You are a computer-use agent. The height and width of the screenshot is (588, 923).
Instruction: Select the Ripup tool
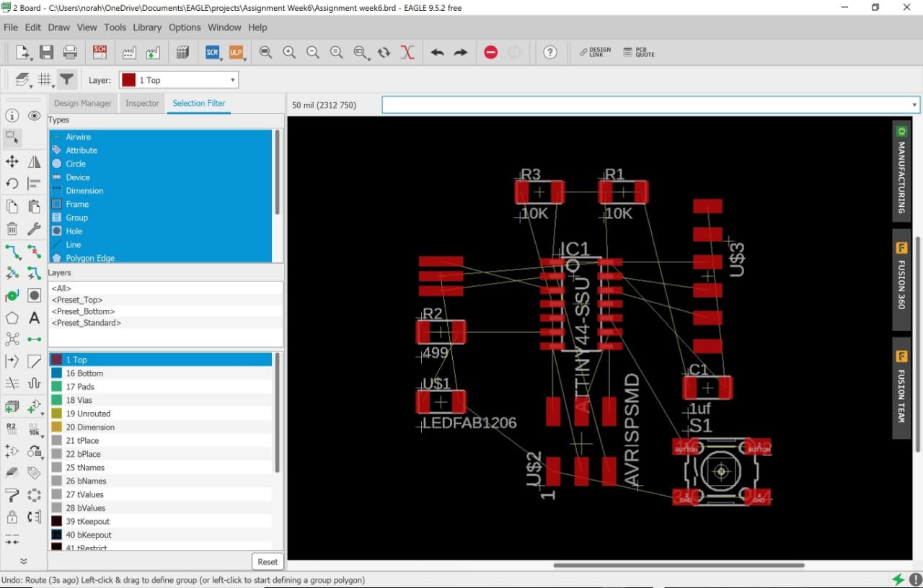point(34,251)
